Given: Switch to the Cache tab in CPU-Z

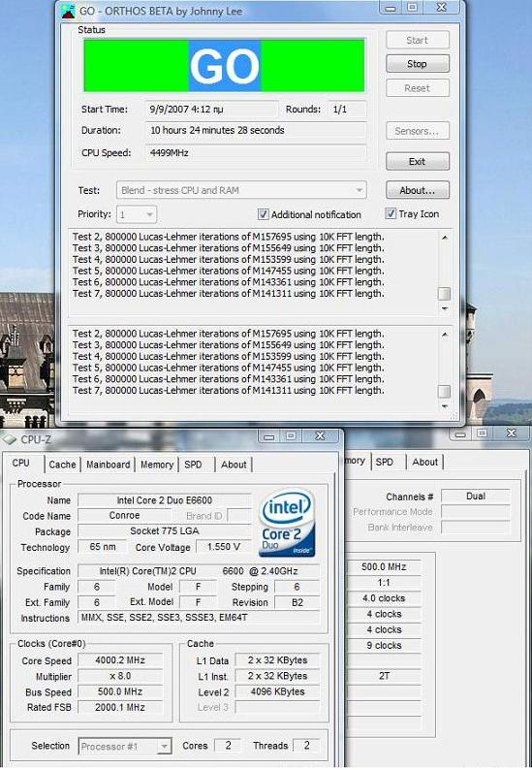Looking at the screenshot, I should click(62, 465).
